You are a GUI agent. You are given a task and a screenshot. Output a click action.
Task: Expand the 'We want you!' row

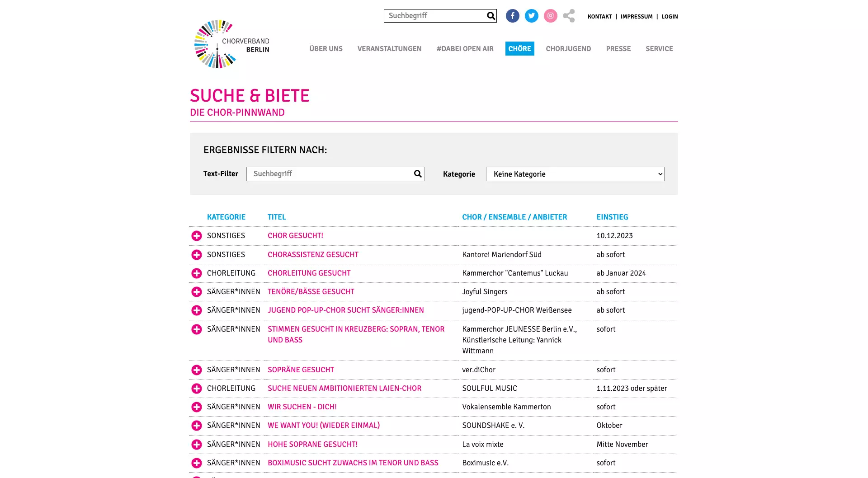point(197,426)
